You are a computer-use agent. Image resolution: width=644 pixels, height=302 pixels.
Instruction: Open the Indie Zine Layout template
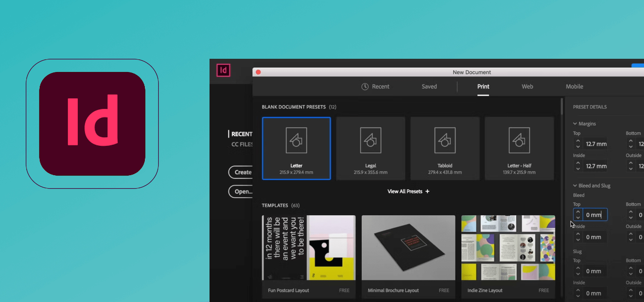pyautogui.click(x=508, y=256)
